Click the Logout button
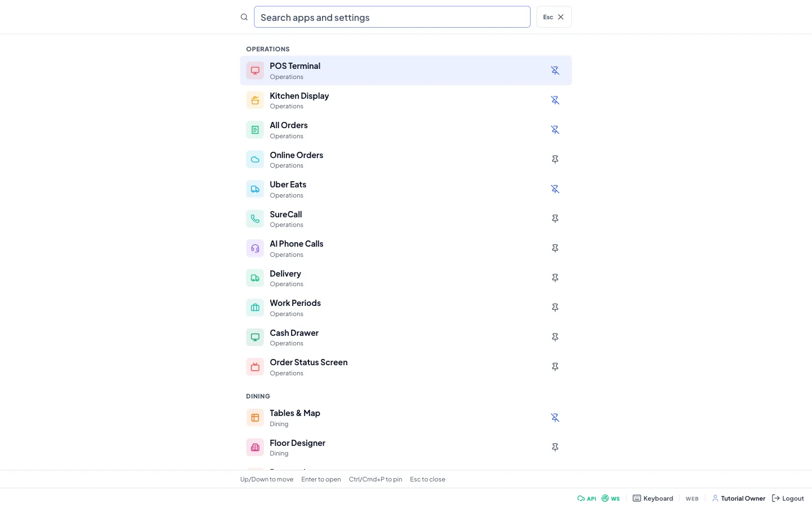812x508 pixels. 788,498
